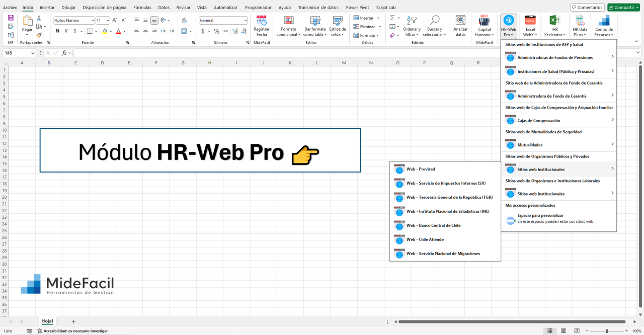Click Espacio para personalizar entry
The image size is (644, 335).
pos(558,218)
